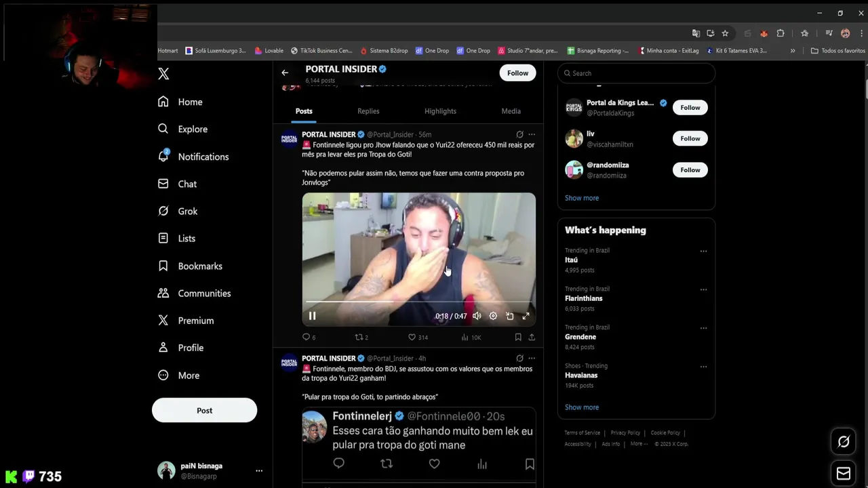Open video settings gear
The width and height of the screenshot is (868, 488).
(x=493, y=316)
